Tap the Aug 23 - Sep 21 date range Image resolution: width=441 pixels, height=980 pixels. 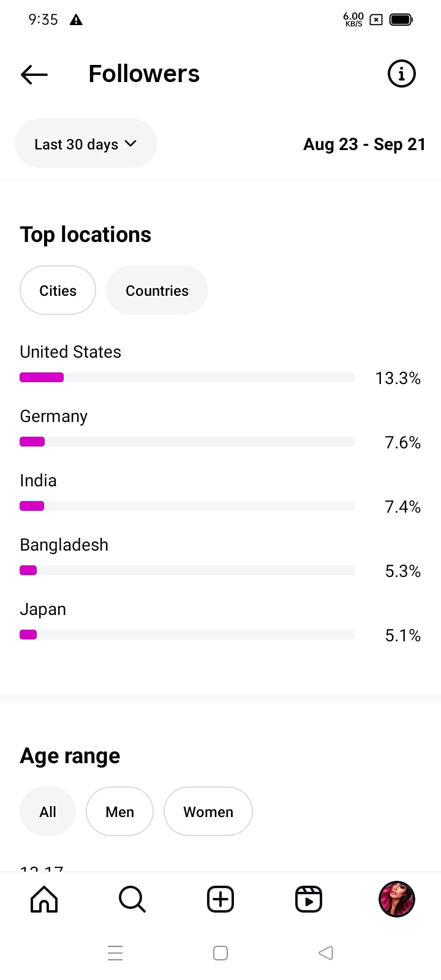click(364, 145)
